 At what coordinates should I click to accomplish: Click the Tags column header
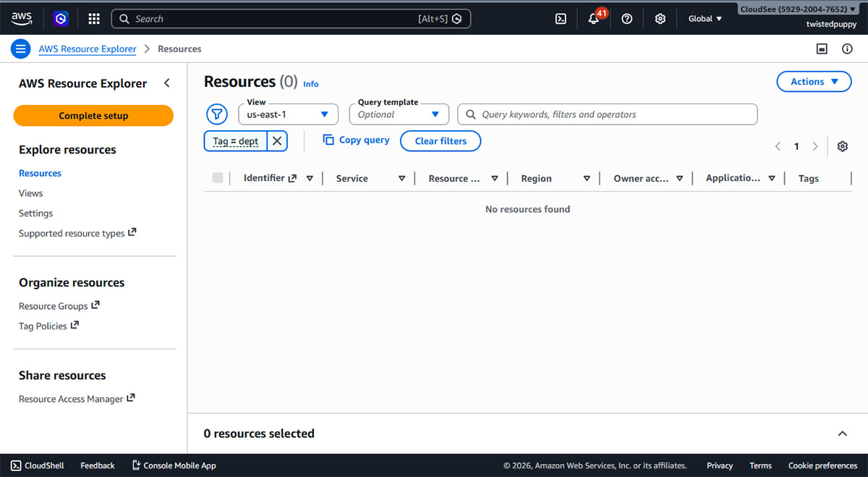[809, 179]
